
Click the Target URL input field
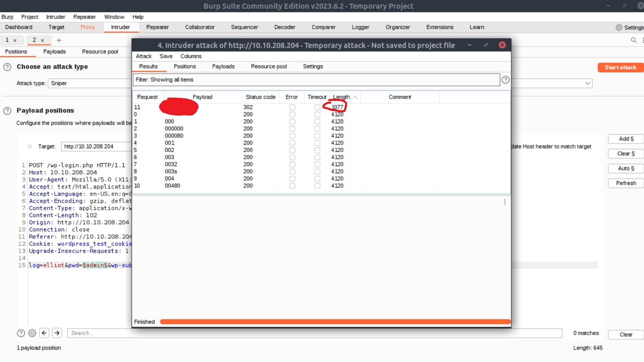tap(97, 146)
